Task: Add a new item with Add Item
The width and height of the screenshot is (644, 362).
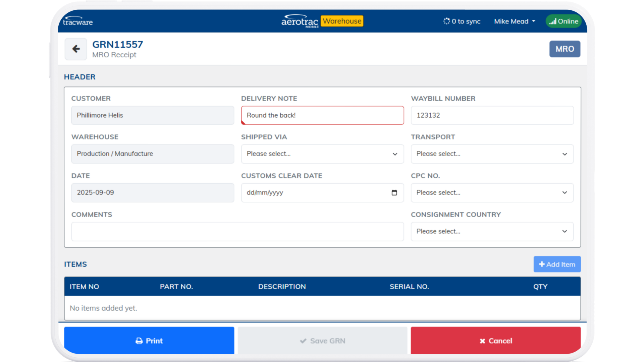Action: pos(557,264)
